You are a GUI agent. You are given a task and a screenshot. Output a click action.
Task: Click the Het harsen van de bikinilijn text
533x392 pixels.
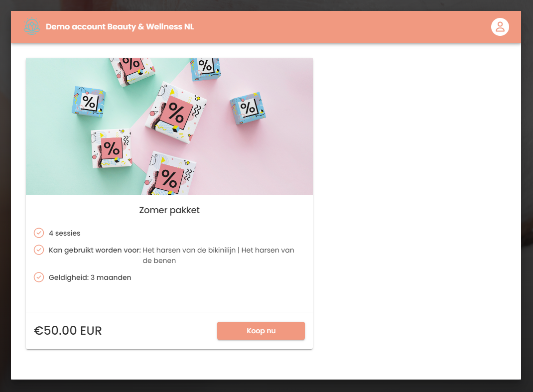point(189,250)
